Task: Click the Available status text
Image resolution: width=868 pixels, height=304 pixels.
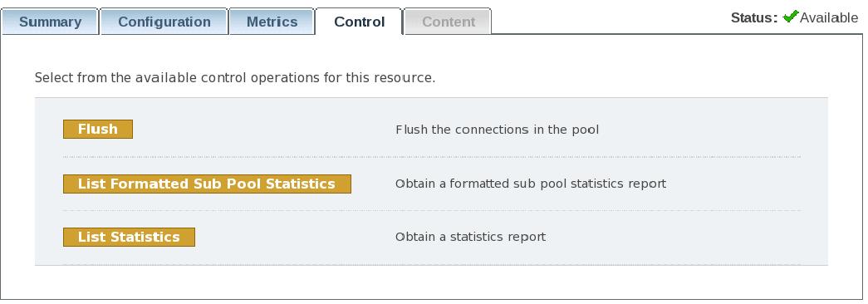Action: pyautogui.click(x=829, y=17)
